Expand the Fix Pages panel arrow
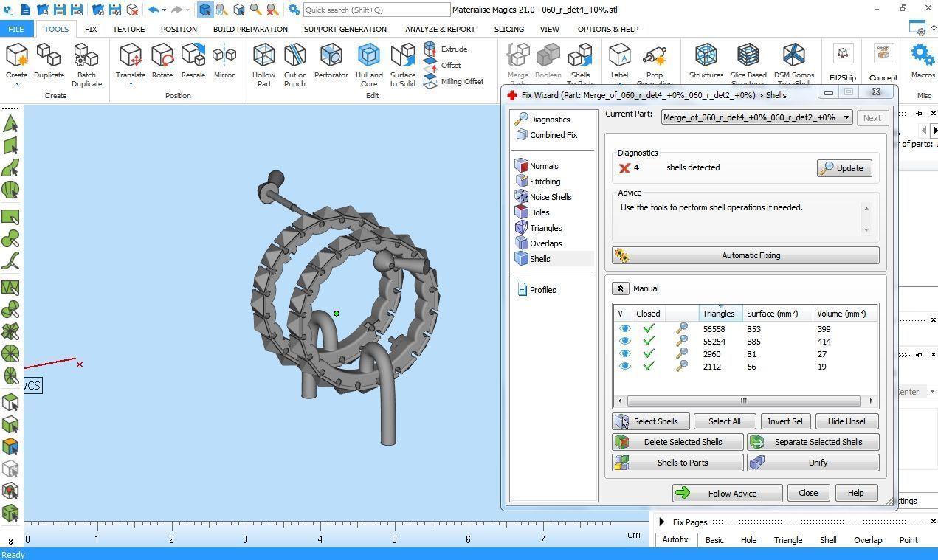This screenshot has width=938, height=560. click(661, 522)
